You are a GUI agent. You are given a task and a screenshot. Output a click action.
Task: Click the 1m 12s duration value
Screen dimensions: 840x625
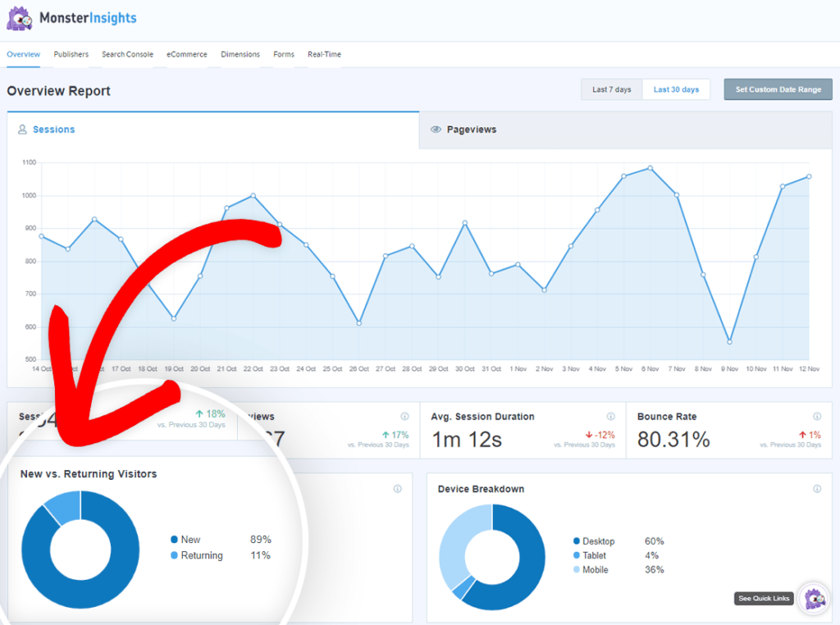tap(467, 440)
